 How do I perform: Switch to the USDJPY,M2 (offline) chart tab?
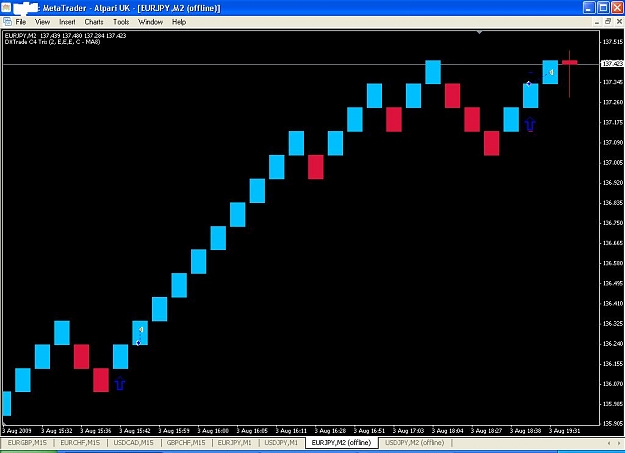coord(415,443)
